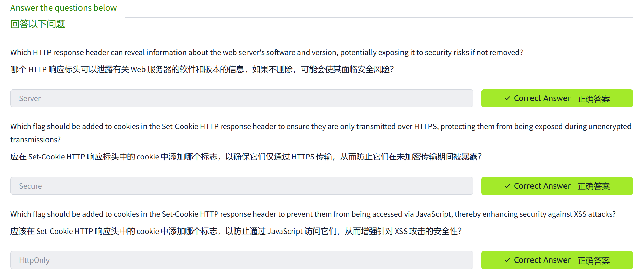
Task: Click the Chinese question about Web 服务器 software version
Action: pyautogui.click(x=202, y=69)
